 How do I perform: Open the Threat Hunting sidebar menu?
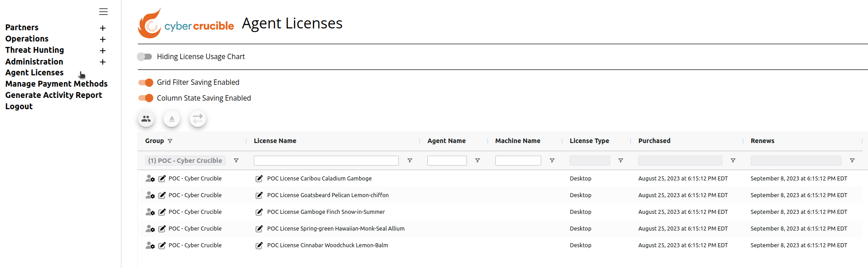tap(35, 50)
